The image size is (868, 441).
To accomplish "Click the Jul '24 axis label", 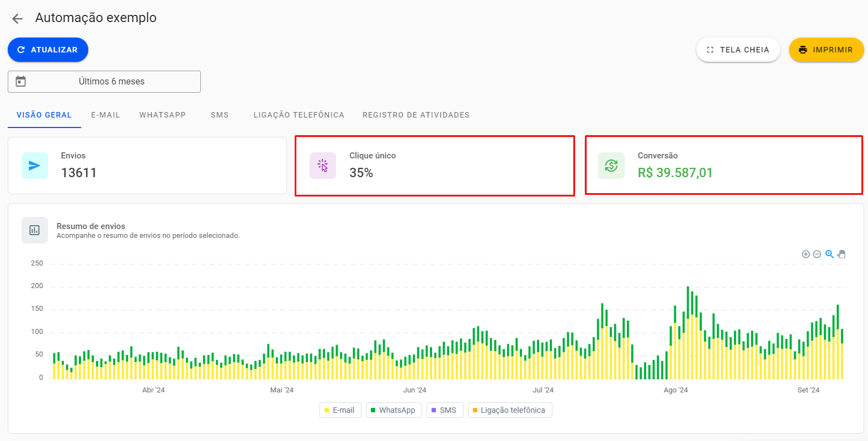I will pos(543,390).
